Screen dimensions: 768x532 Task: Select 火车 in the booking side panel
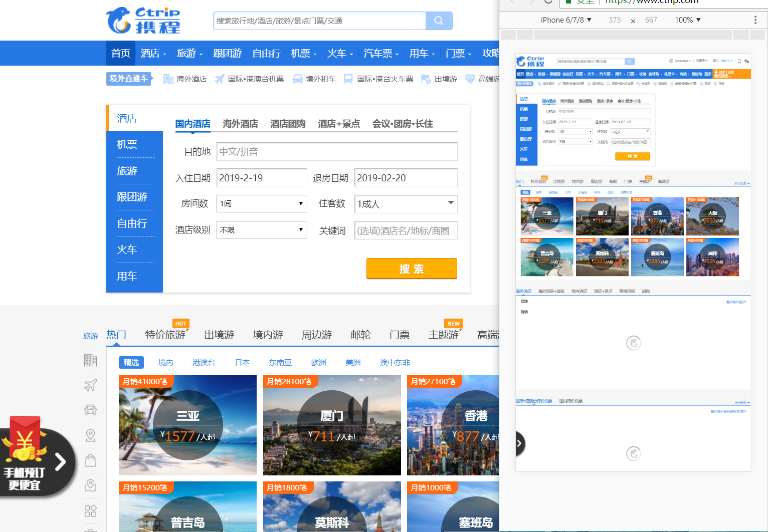134,249
